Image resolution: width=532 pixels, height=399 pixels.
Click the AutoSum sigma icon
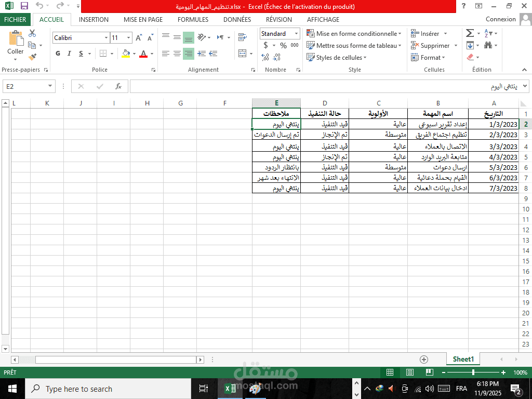470,33
